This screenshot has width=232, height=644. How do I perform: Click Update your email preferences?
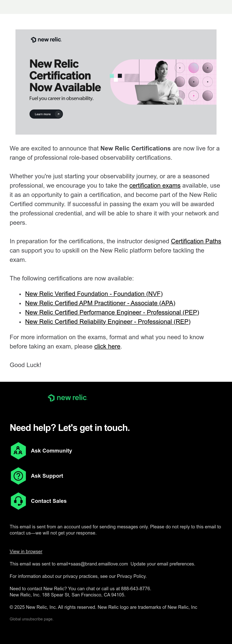click(163, 564)
